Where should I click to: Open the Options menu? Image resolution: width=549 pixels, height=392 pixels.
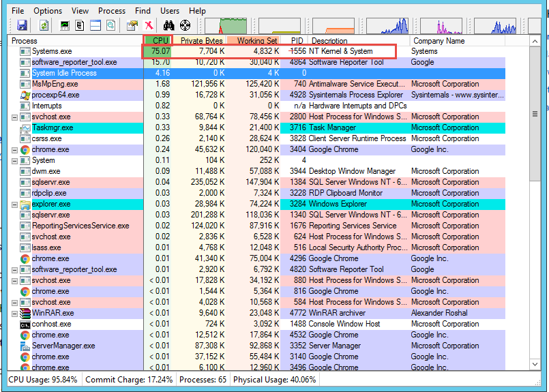coord(48,11)
